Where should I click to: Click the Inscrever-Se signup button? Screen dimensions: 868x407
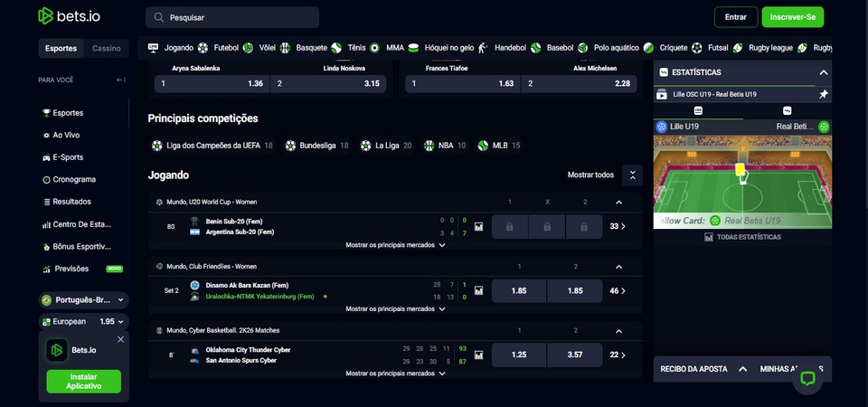click(x=793, y=17)
